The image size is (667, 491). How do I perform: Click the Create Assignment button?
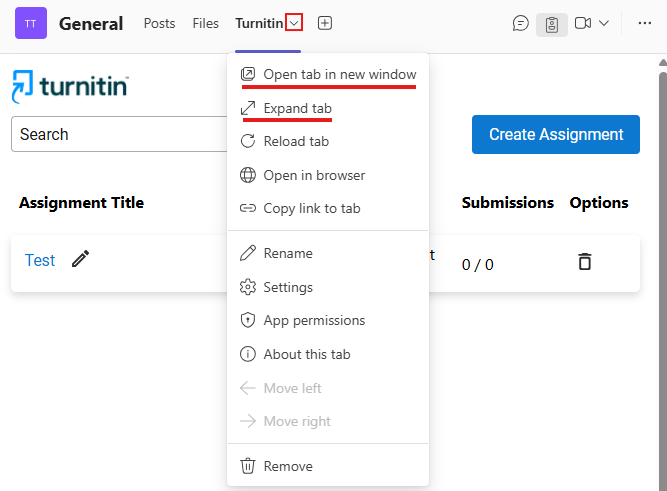[556, 134]
